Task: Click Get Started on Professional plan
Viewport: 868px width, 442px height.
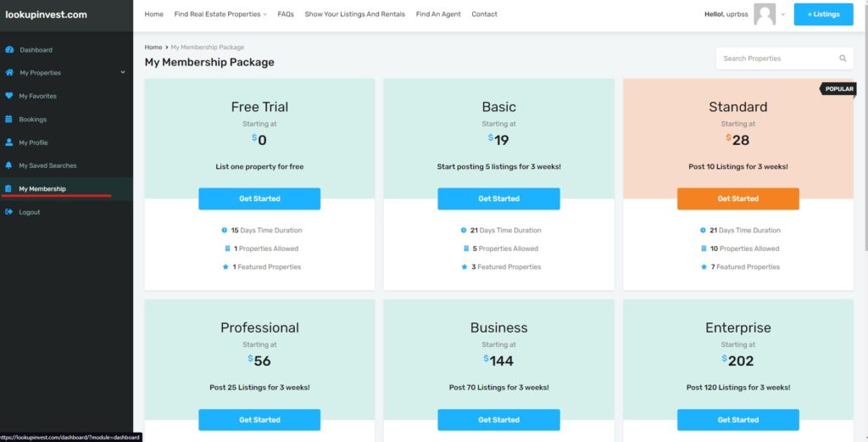Action: pos(259,420)
